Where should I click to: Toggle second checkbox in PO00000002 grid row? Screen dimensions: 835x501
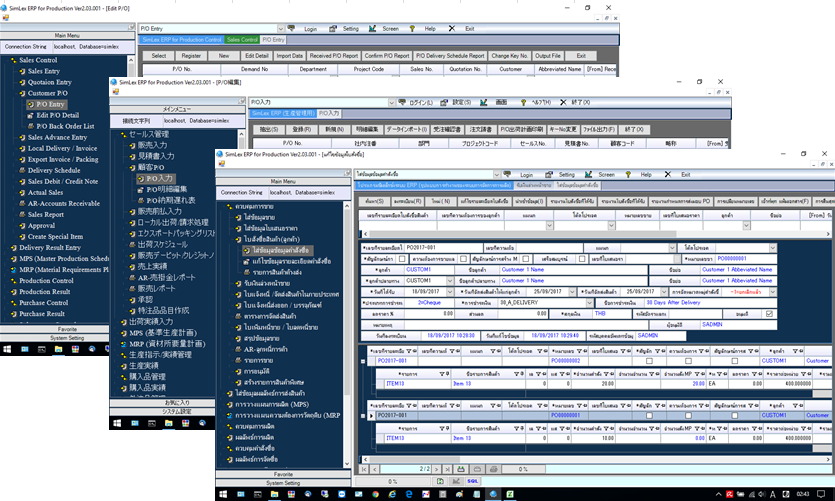pyautogui.click(x=688, y=361)
